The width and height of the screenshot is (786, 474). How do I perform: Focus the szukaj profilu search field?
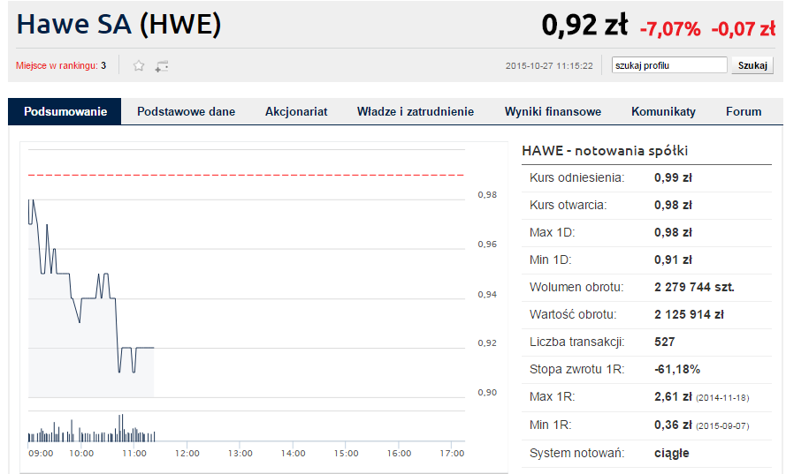pos(669,65)
